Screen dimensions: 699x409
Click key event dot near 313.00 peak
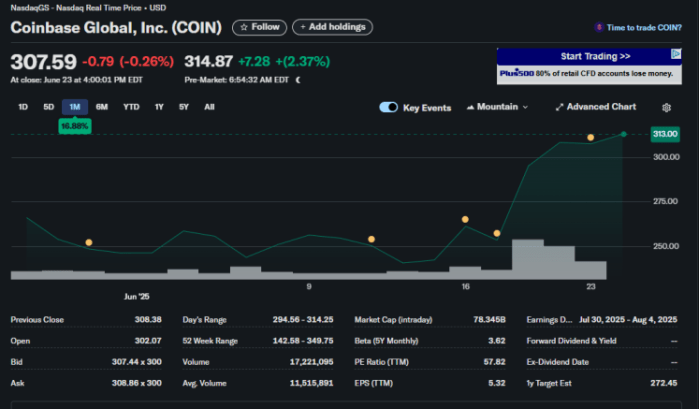coord(590,137)
